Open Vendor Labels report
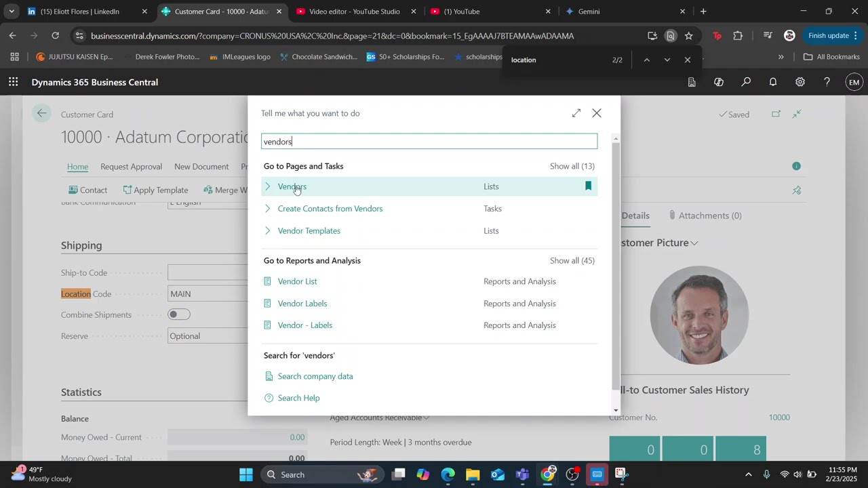868x488 pixels. tap(302, 304)
